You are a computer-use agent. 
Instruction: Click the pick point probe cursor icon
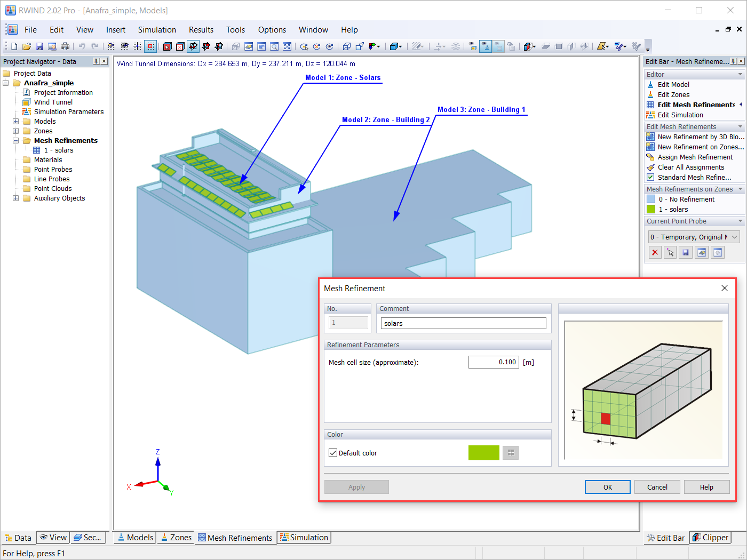coord(671,252)
